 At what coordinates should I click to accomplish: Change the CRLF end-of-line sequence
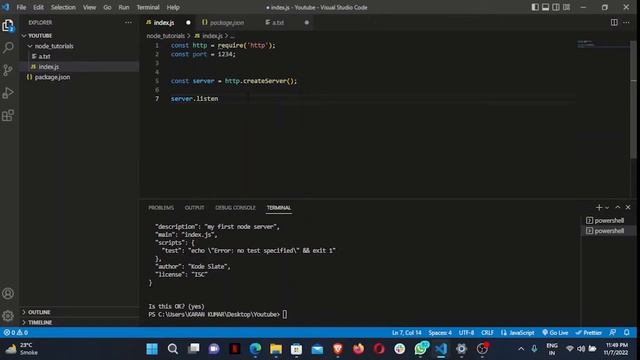click(487, 333)
